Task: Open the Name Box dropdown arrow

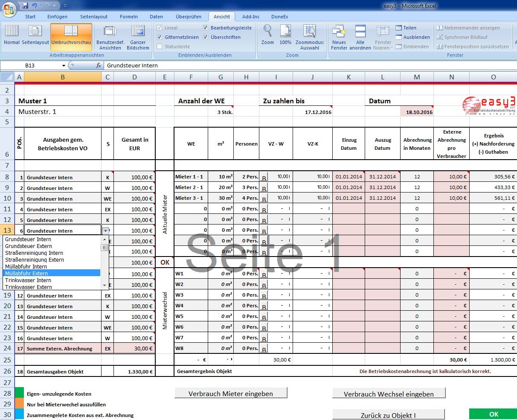Action: [x=64, y=65]
